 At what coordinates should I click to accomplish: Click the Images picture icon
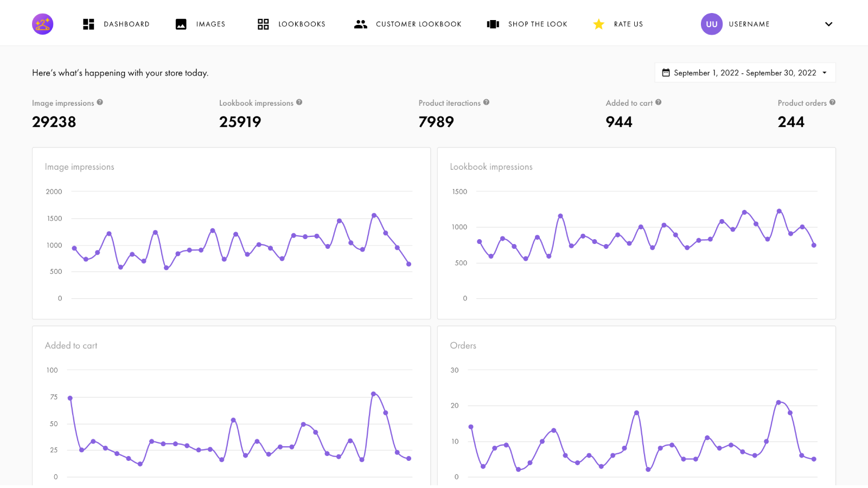181,24
